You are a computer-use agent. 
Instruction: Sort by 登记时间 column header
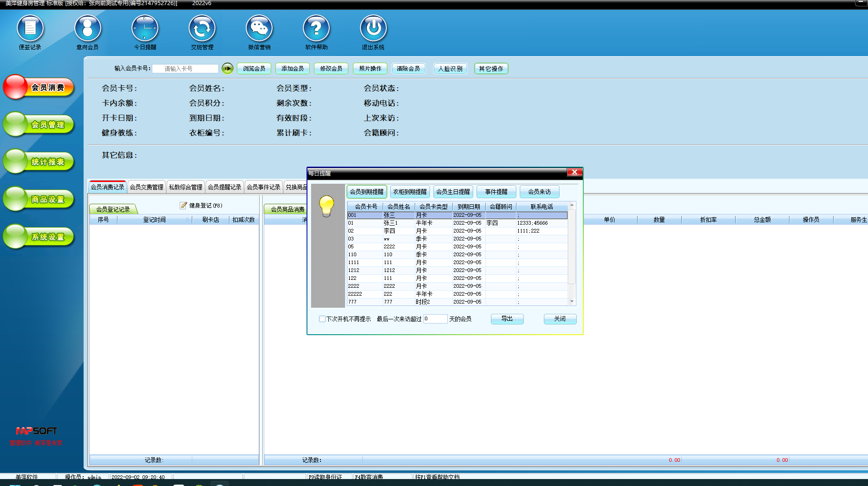click(154, 220)
